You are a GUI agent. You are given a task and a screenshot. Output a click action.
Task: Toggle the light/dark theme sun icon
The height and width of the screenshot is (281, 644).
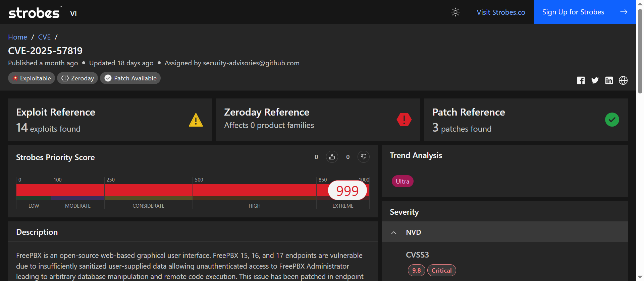(x=455, y=12)
